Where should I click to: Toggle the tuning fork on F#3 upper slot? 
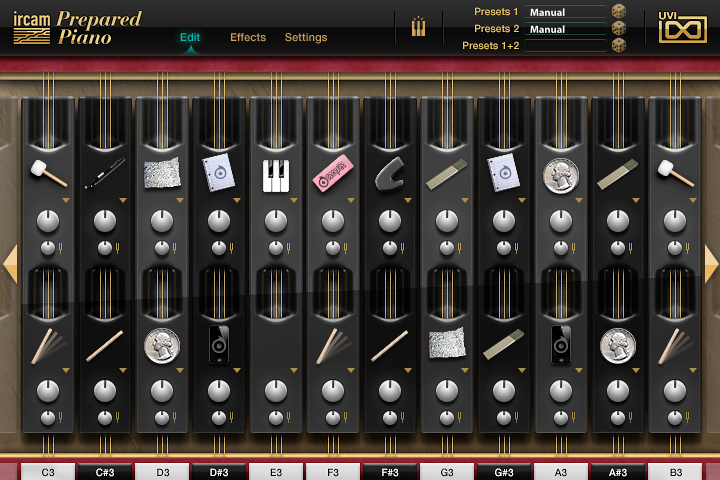click(402, 248)
